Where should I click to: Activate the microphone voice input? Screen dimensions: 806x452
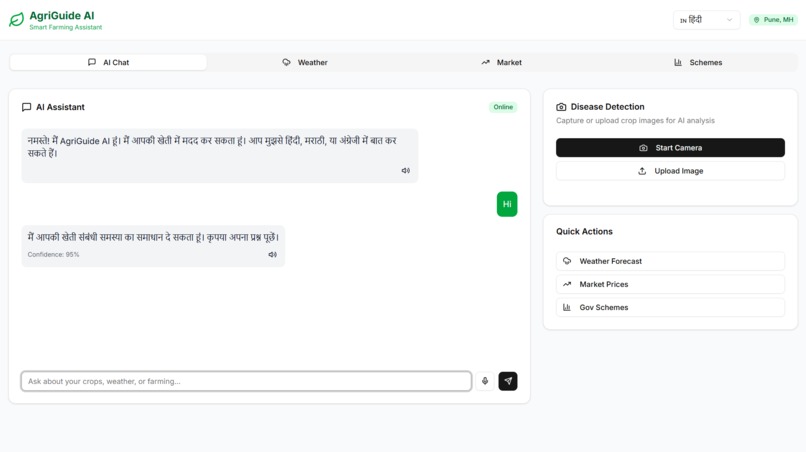click(485, 381)
